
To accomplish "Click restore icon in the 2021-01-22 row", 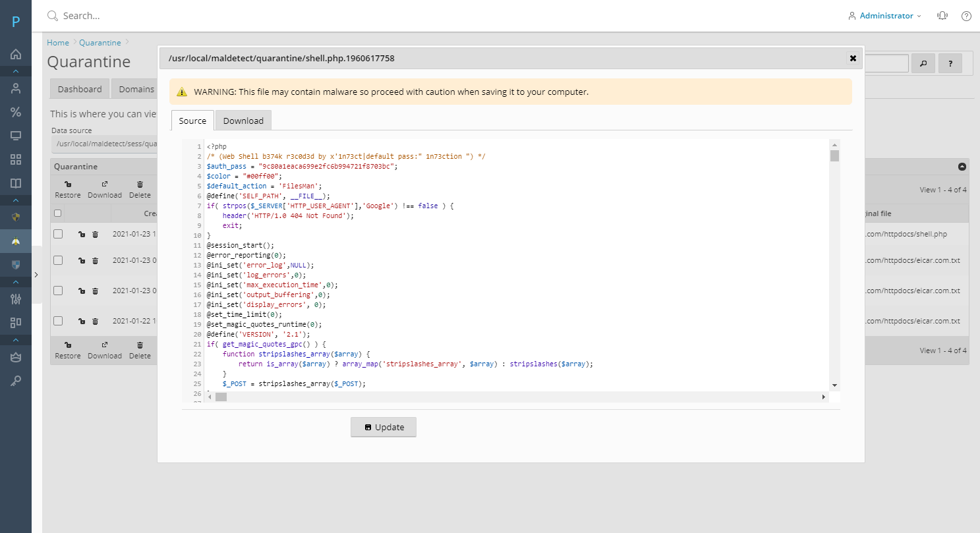I will [x=81, y=321].
